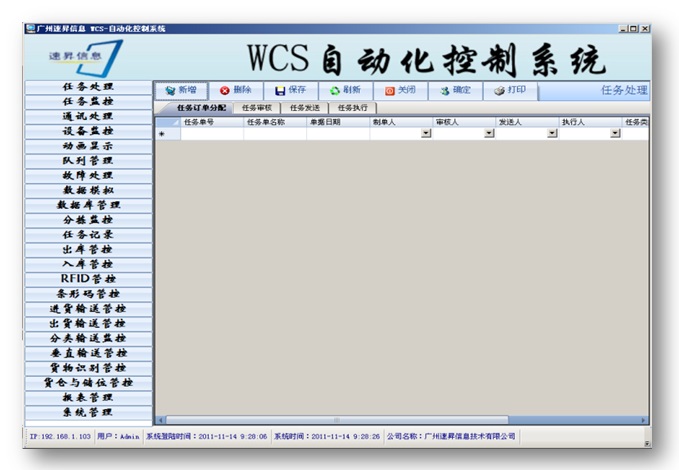
Task: Open the 发送人 column dropdown
Action: pos(552,133)
